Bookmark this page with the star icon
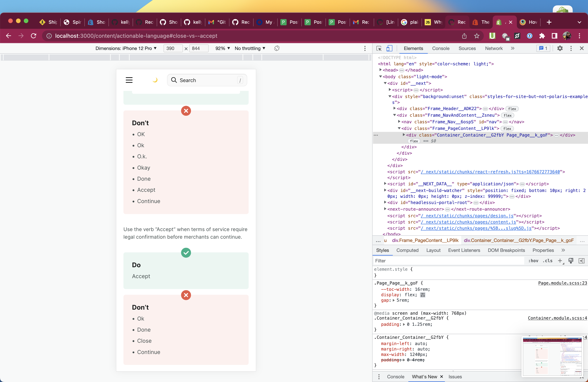 click(x=477, y=36)
